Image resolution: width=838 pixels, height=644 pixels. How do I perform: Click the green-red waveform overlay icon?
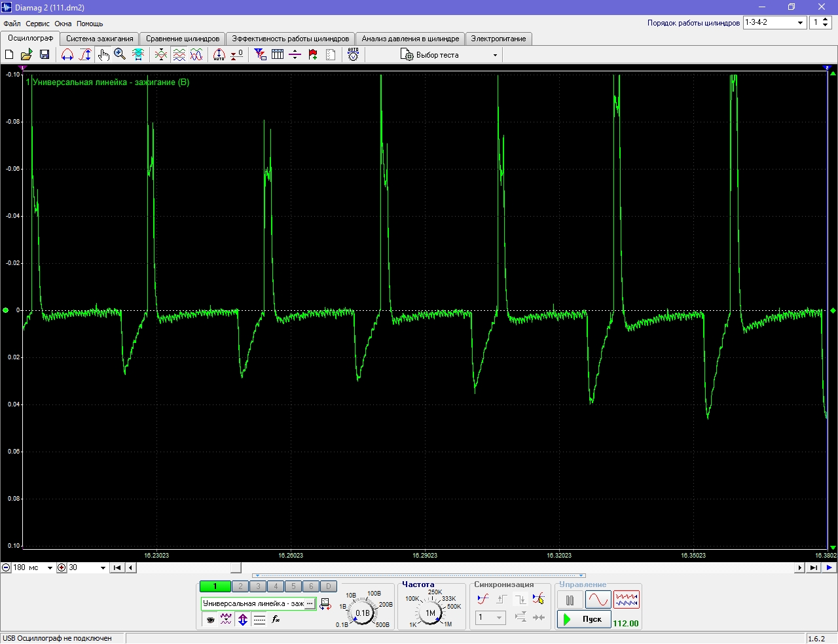(161, 54)
